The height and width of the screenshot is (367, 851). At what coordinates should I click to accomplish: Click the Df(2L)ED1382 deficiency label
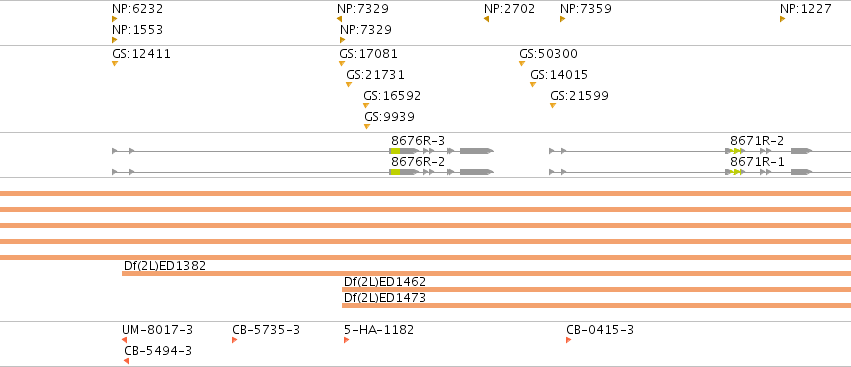click(165, 265)
